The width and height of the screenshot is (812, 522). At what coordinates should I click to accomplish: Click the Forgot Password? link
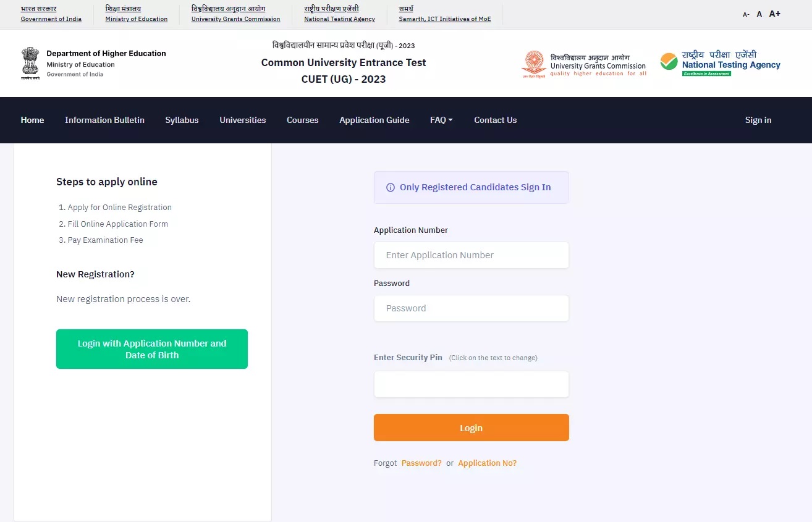[421, 463]
